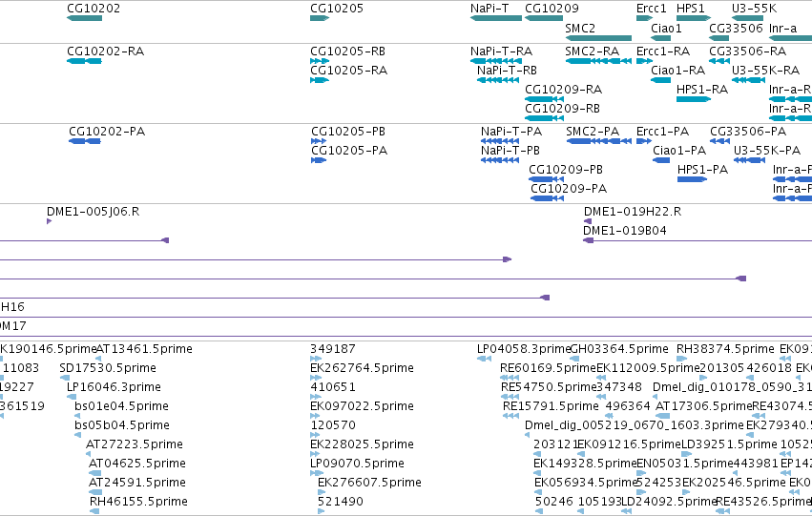Click transcript Ercc1-RA

coord(644,61)
